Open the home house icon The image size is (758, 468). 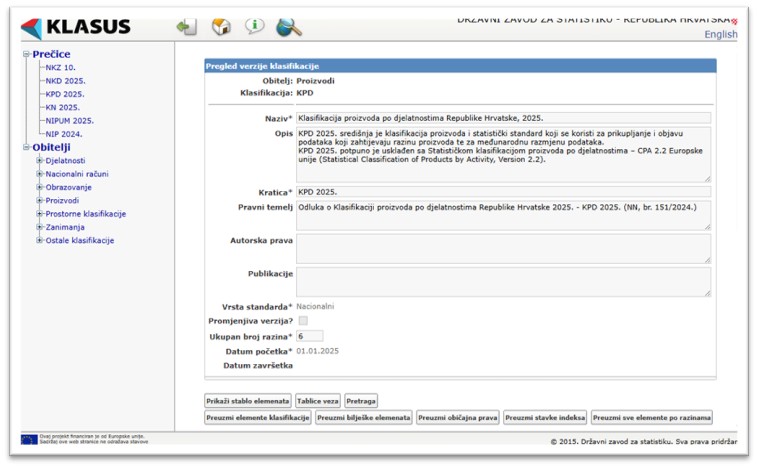[221, 27]
